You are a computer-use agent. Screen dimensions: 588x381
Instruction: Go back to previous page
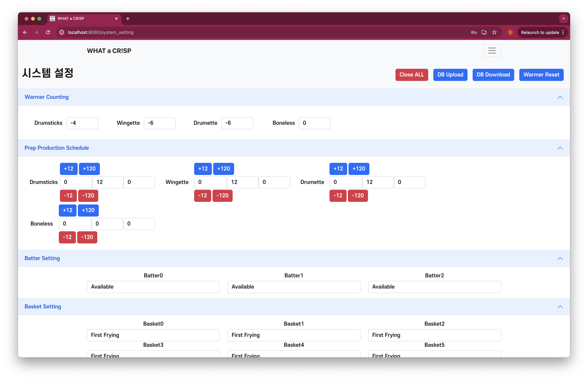pos(25,32)
